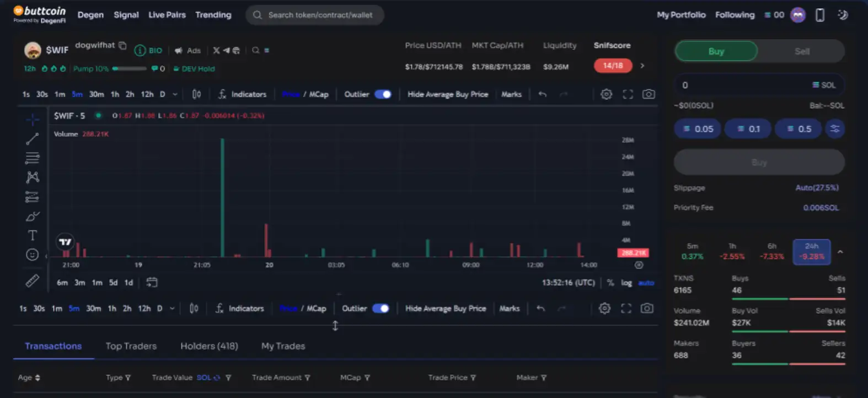Open upper chart settings gear
The width and height of the screenshot is (868, 398).
tap(606, 94)
